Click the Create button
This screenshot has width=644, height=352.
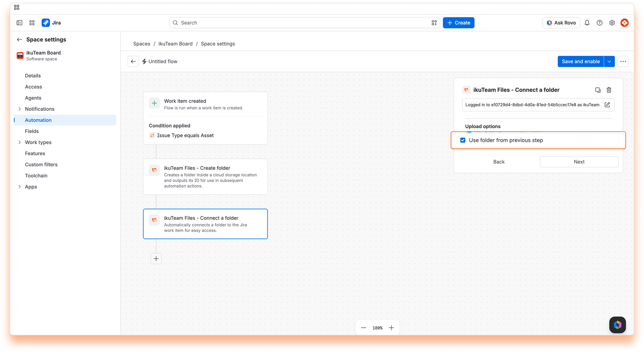(459, 23)
